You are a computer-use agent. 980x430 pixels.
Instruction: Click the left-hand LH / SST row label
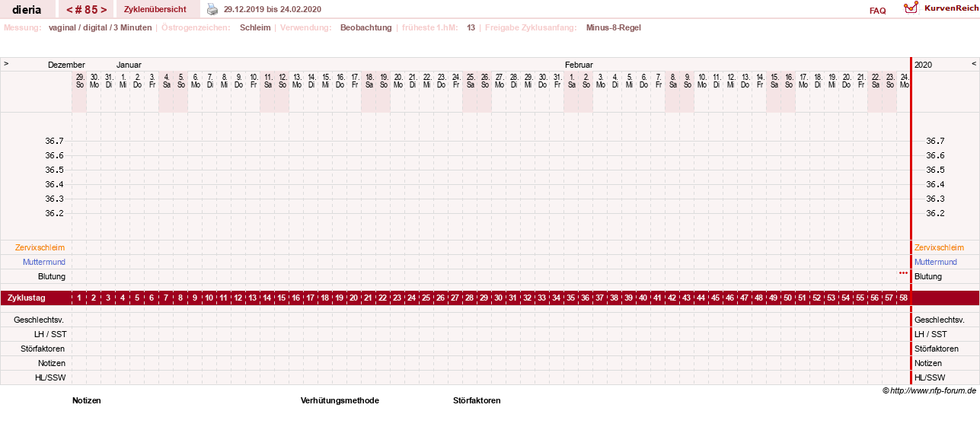49,334
